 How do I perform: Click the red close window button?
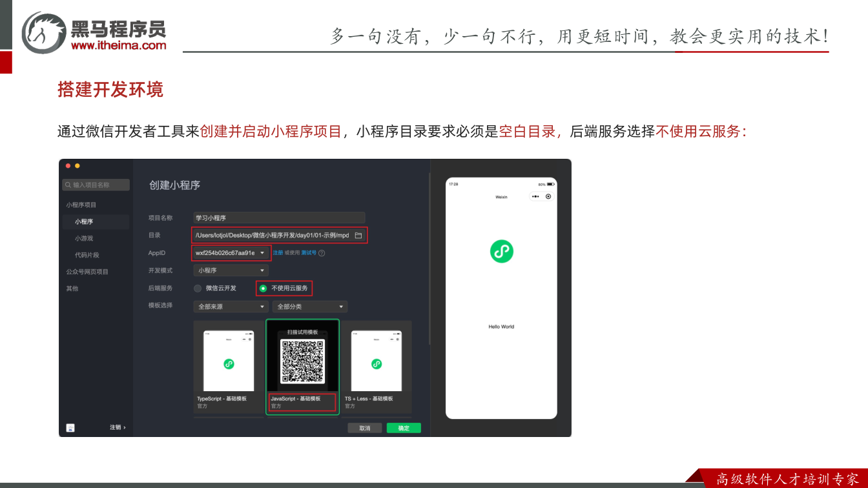(x=68, y=167)
